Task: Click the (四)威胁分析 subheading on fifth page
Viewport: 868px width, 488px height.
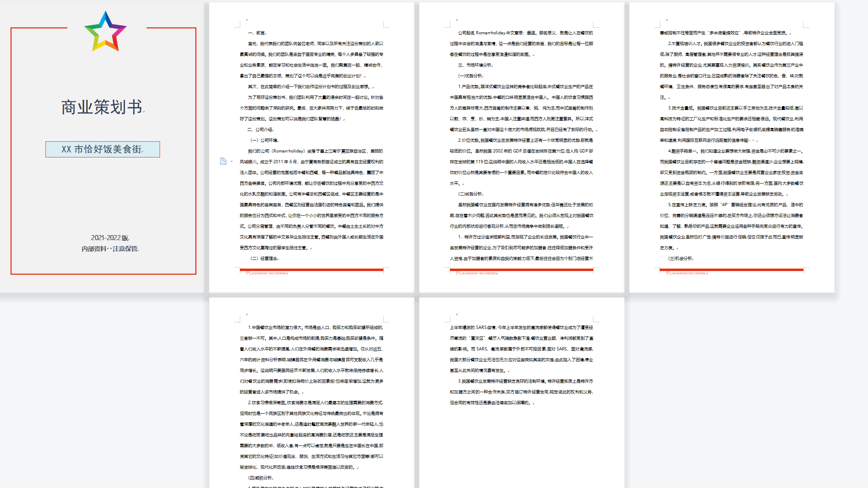Action: 261,478
